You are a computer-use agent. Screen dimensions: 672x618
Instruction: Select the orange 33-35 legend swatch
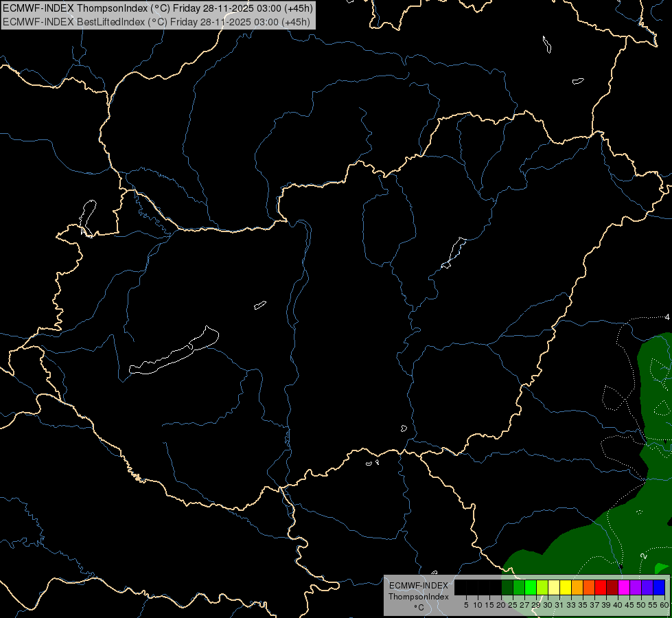point(577,587)
